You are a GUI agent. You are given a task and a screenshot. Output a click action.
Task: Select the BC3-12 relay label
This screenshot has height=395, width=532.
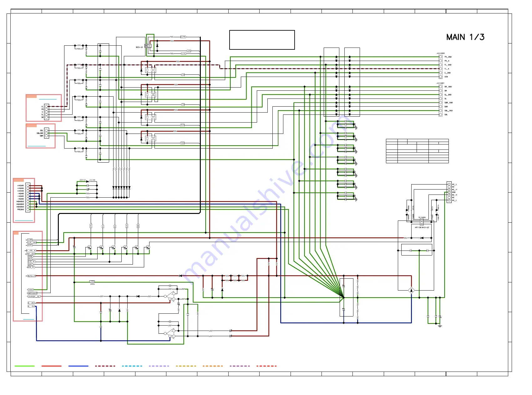(139, 47)
